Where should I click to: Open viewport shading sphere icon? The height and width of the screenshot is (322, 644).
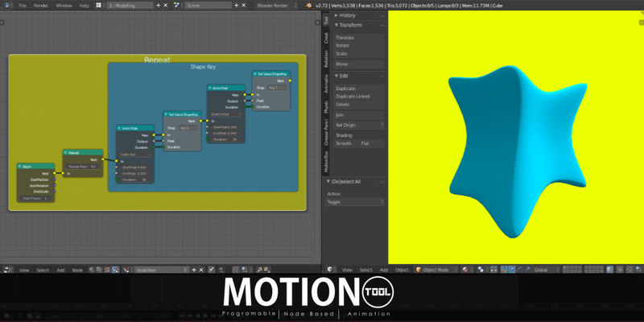click(x=465, y=270)
